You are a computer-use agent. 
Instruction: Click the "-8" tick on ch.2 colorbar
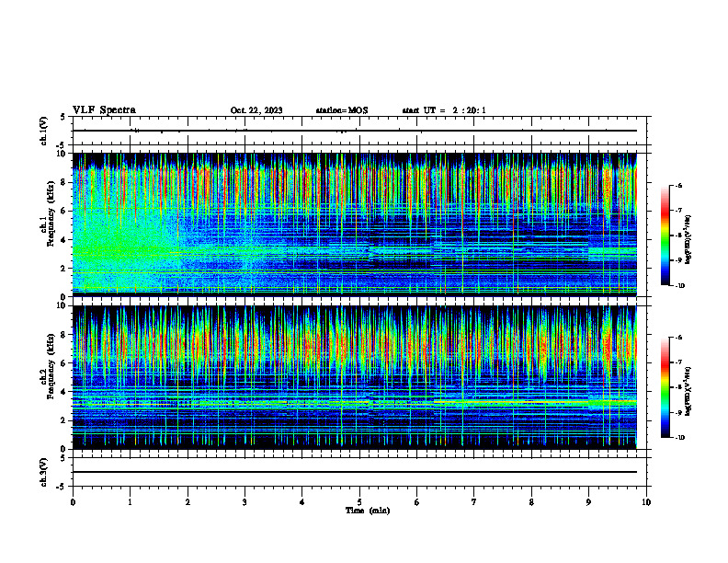coord(678,387)
